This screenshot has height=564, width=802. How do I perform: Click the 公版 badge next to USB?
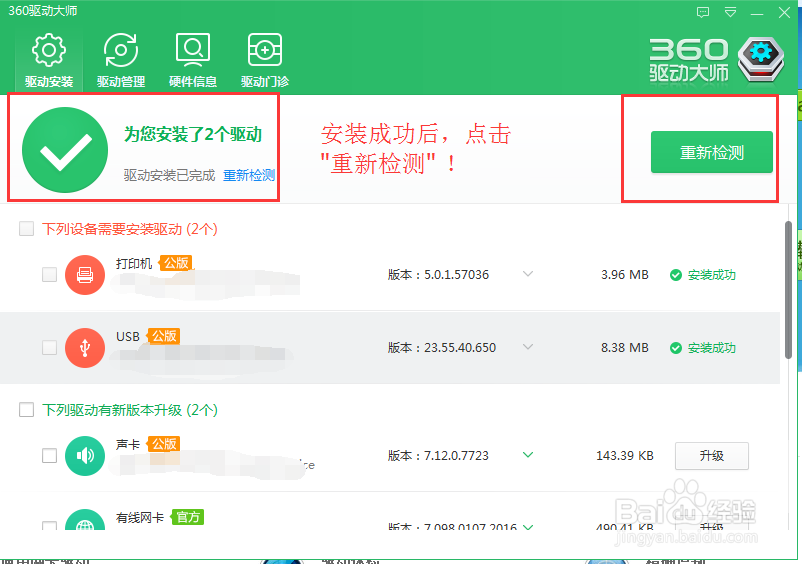(x=164, y=336)
